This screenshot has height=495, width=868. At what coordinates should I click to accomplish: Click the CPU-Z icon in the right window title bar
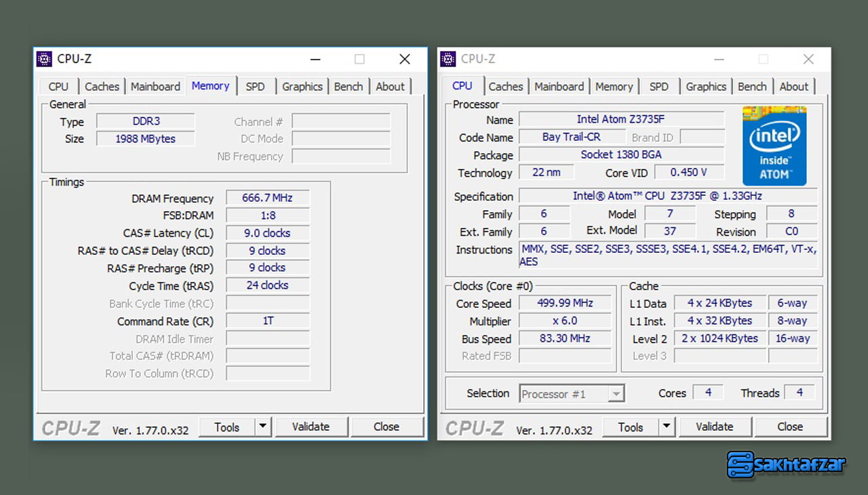448,59
